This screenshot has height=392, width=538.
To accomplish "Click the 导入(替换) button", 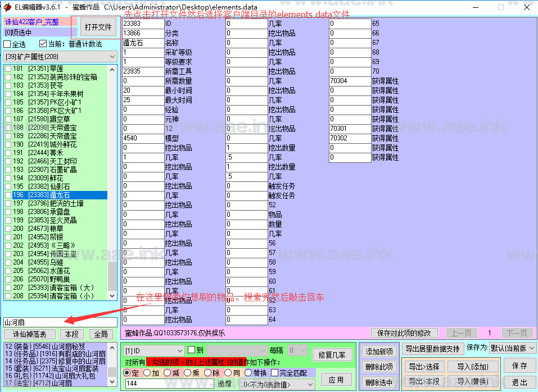I will click(473, 381).
